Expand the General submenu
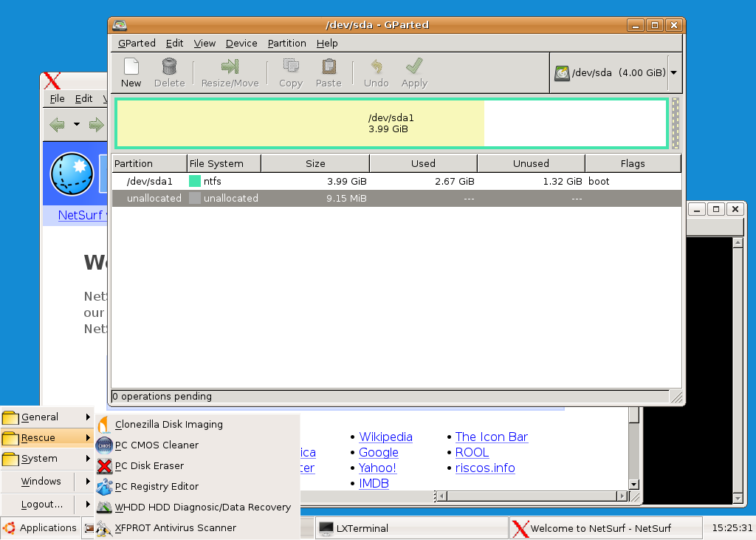The width and height of the screenshot is (756, 540). click(x=47, y=417)
